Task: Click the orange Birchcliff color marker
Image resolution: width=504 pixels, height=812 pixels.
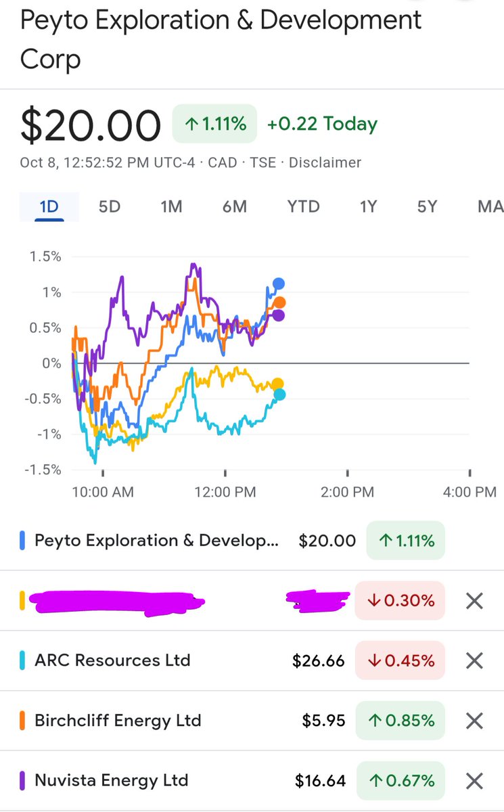Action: point(23,721)
